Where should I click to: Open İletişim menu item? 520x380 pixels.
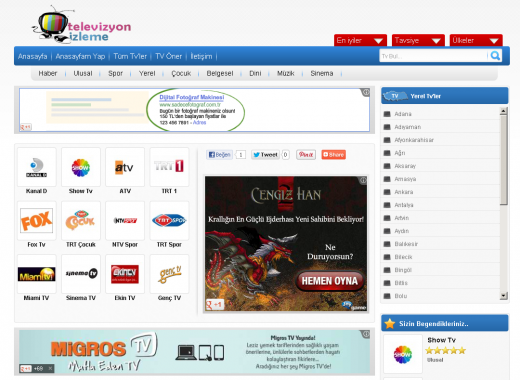tap(201, 56)
